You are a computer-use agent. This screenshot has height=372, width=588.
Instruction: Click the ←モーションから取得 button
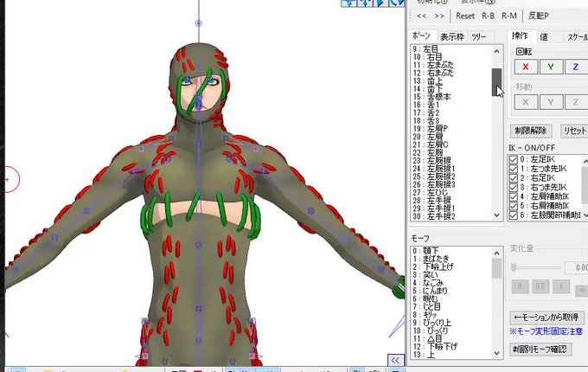(x=546, y=317)
